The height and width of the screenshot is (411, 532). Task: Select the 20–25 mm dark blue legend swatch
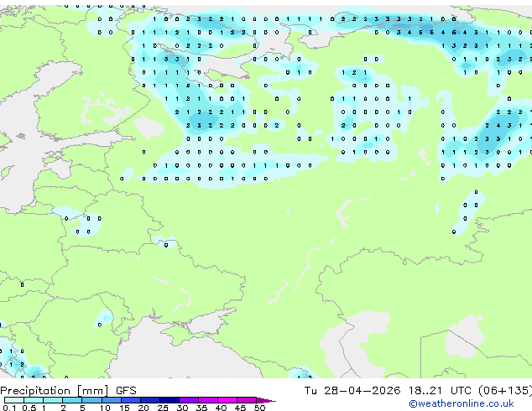(x=149, y=400)
